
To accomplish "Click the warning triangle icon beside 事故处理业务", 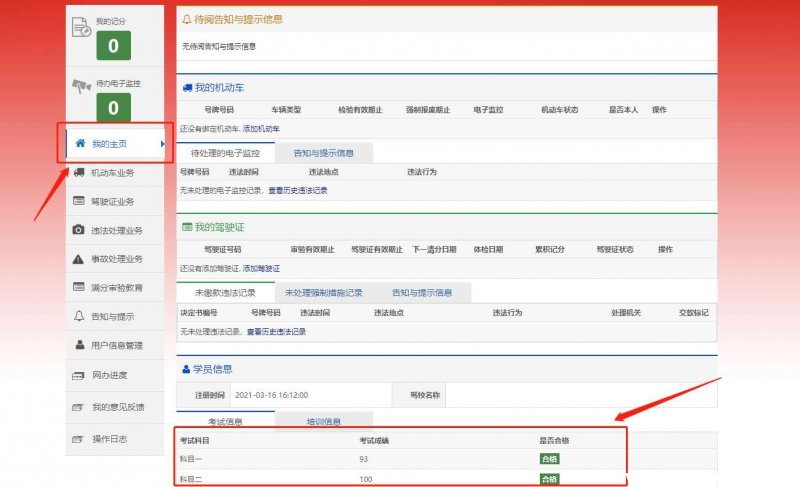I will (79, 259).
